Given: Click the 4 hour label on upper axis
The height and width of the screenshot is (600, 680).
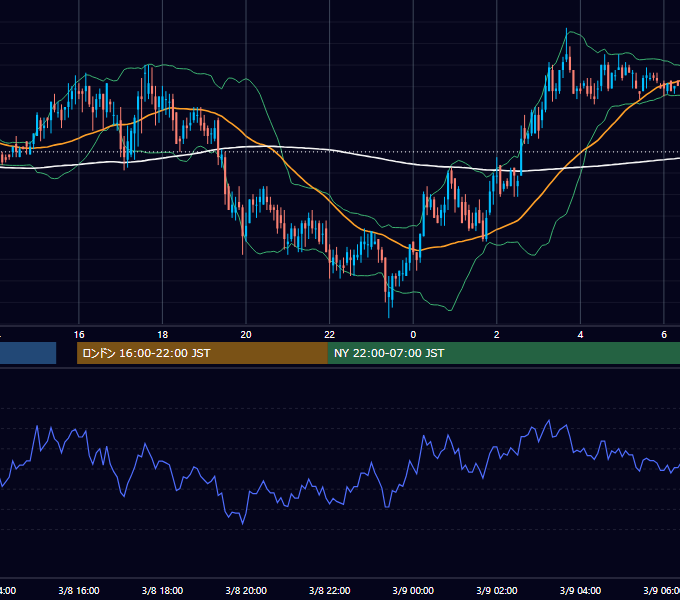Looking at the screenshot, I should pos(580,335).
